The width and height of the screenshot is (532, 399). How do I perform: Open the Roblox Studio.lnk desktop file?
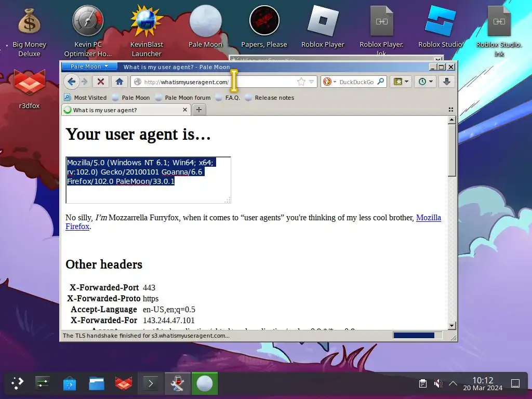coord(499,31)
